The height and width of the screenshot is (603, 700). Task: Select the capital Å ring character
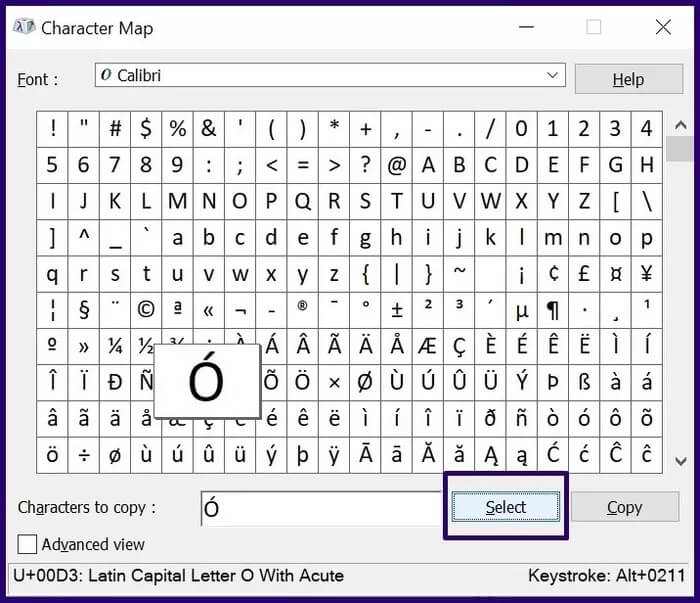(x=396, y=346)
